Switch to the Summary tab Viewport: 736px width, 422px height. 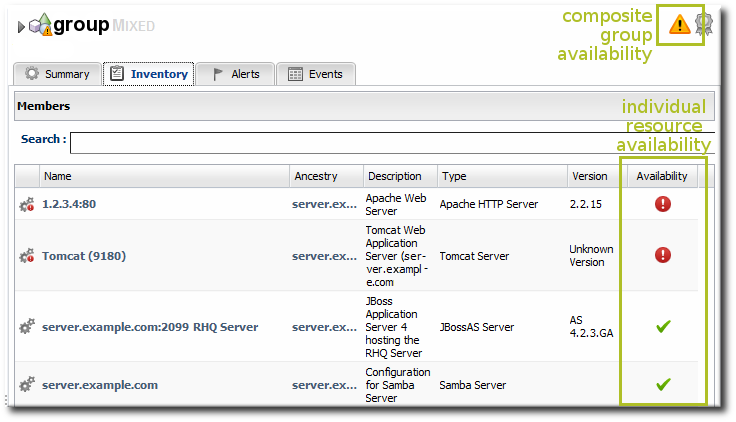click(57, 74)
